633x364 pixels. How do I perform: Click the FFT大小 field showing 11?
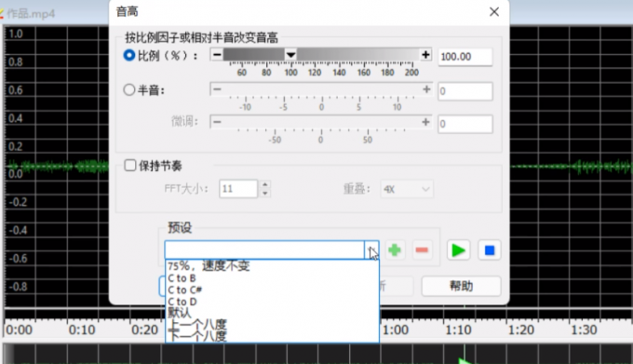pos(238,189)
